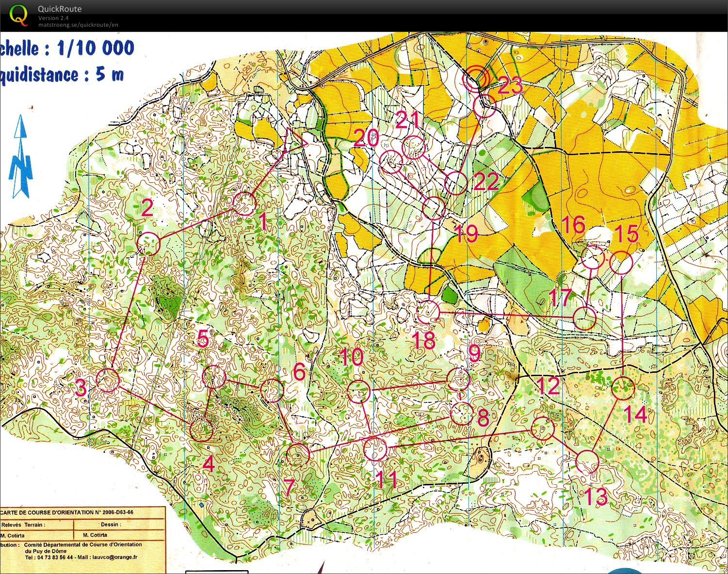The image size is (728, 574).
Task: Click "CARTE DE COURSE D'ORIENTATION" legend title
Action: tap(48, 512)
